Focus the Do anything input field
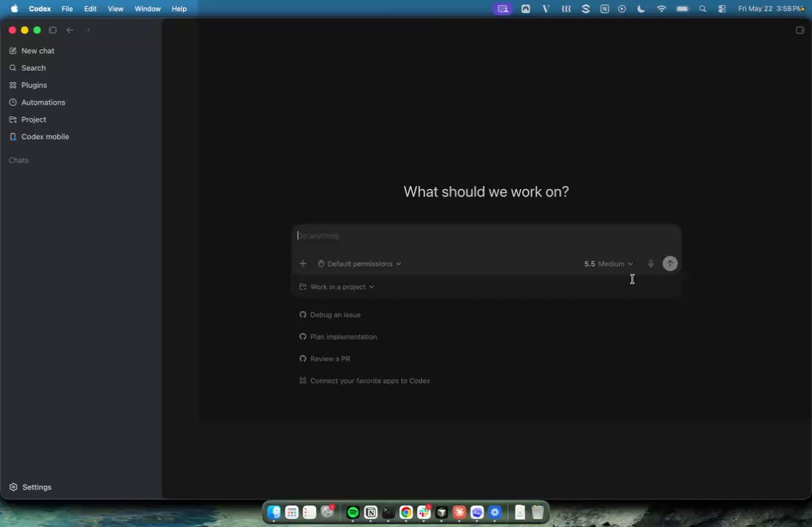This screenshot has height=527, width=812. (486, 236)
